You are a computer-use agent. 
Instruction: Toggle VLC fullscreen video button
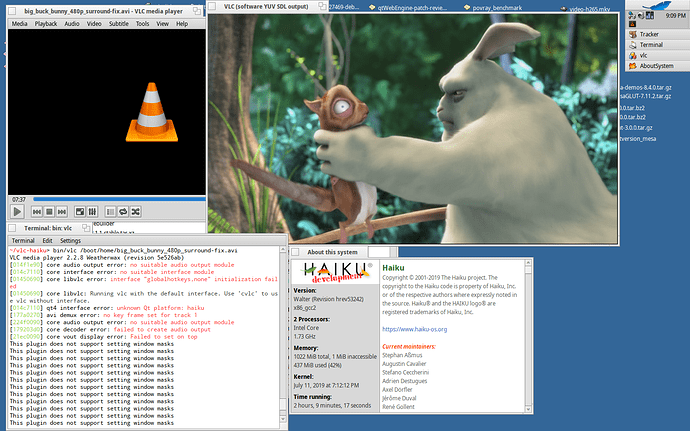click(x=80, y=212)
